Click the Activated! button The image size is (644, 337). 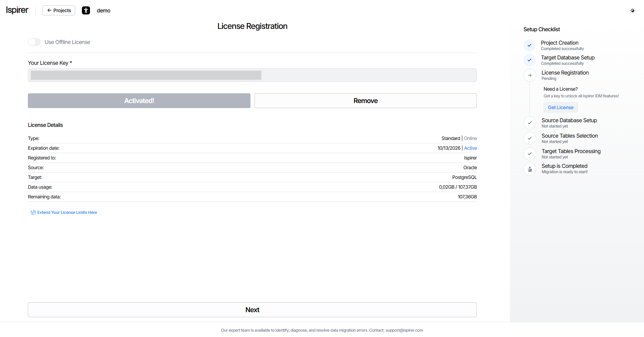pyautogui.click(x=139, y=101)
